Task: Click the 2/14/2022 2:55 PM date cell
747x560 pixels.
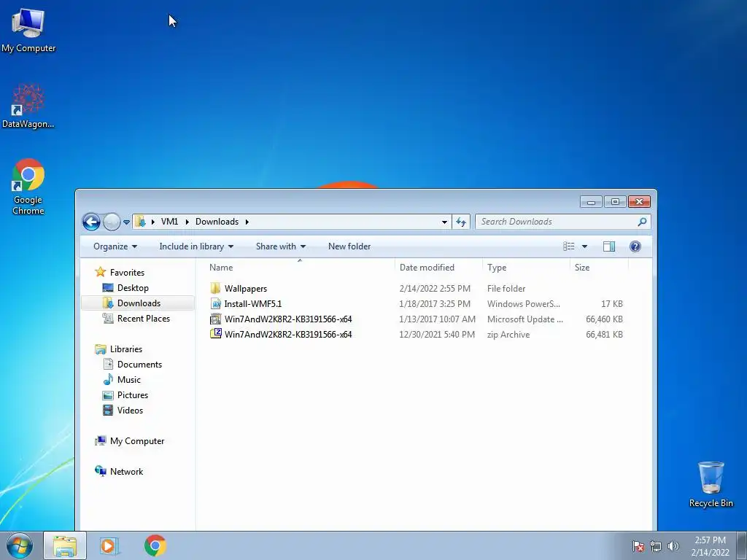Action: [435, 289]
